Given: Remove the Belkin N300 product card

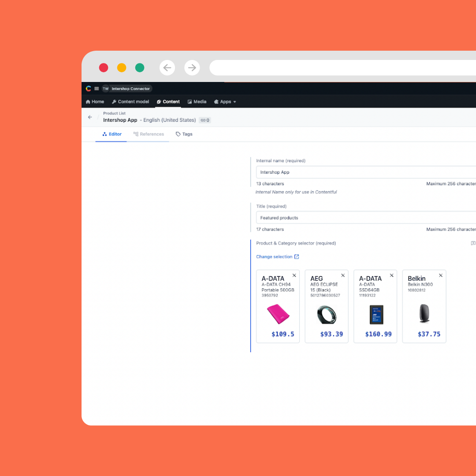Looking at the screenshot, I should click(x=440, y=275).
